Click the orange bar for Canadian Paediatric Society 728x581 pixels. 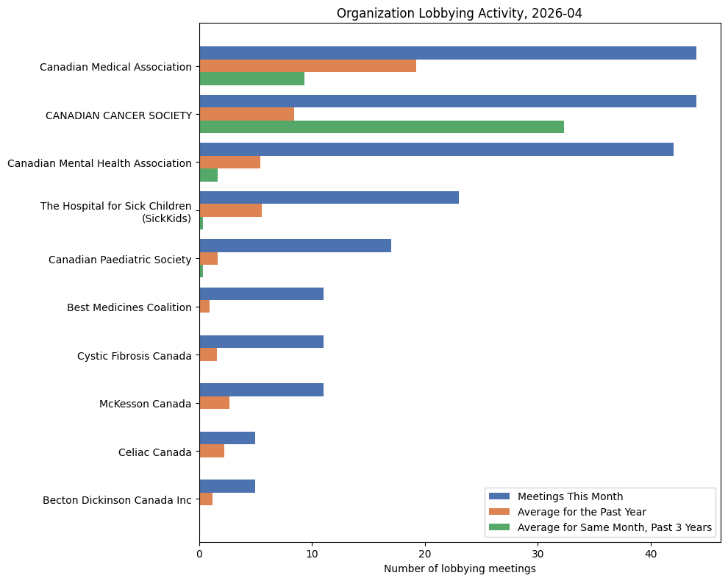[209, 259]
